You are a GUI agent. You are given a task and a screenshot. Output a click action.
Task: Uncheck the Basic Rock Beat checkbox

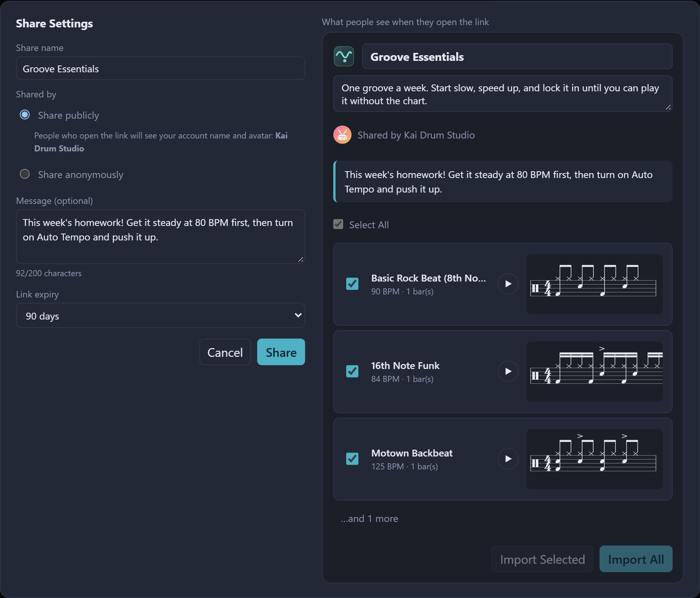click(x=352, y=284)
